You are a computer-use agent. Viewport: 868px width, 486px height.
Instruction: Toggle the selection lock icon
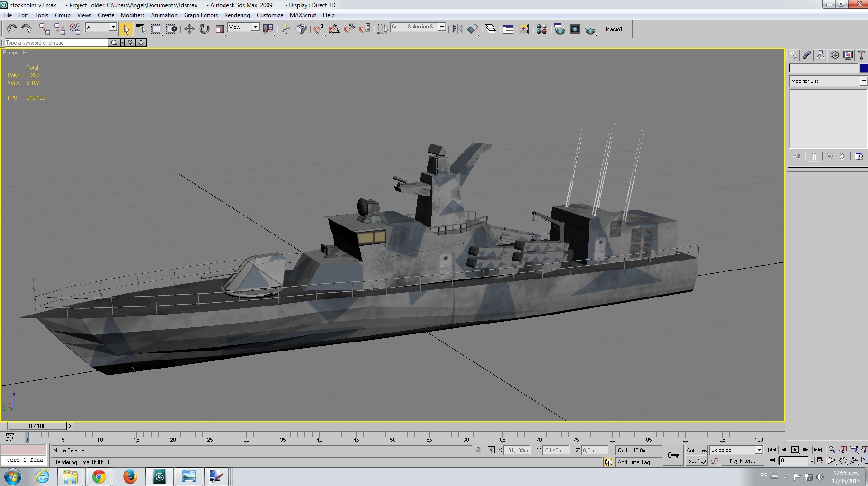(x=478, y=450)
